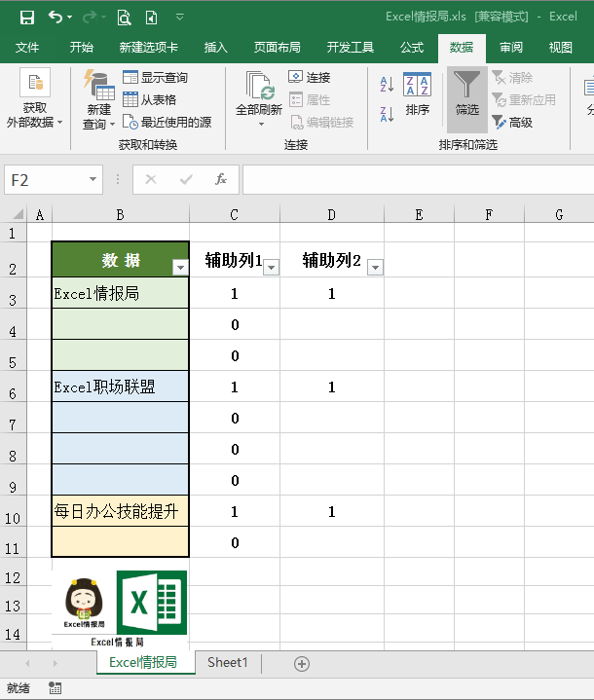Screen dimensions: 594x700
Task: Select cell containing Excel情报局
Action: tap(120, 293)
